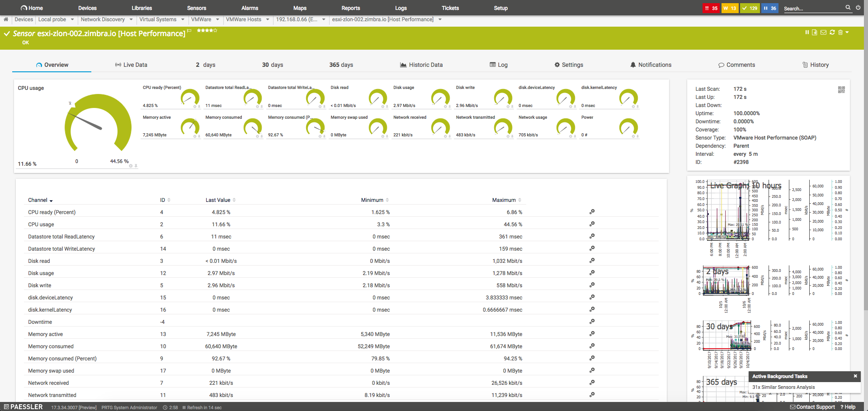The width and height of the screenshot is (868, 411).
Task: Open channel settings gear for disk.deviceLatency row
Action: pos(592,297)
